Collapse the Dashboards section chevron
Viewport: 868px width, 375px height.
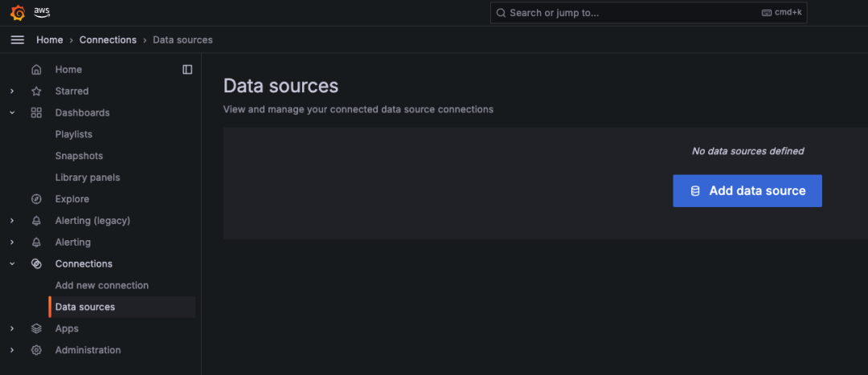[12, 113]
